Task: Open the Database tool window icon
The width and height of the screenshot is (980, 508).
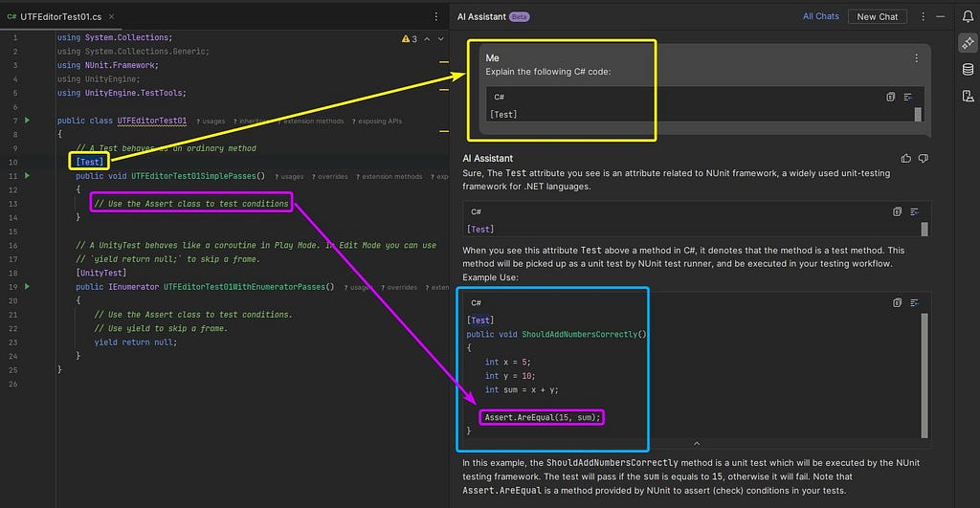Action: coord(968,69)
